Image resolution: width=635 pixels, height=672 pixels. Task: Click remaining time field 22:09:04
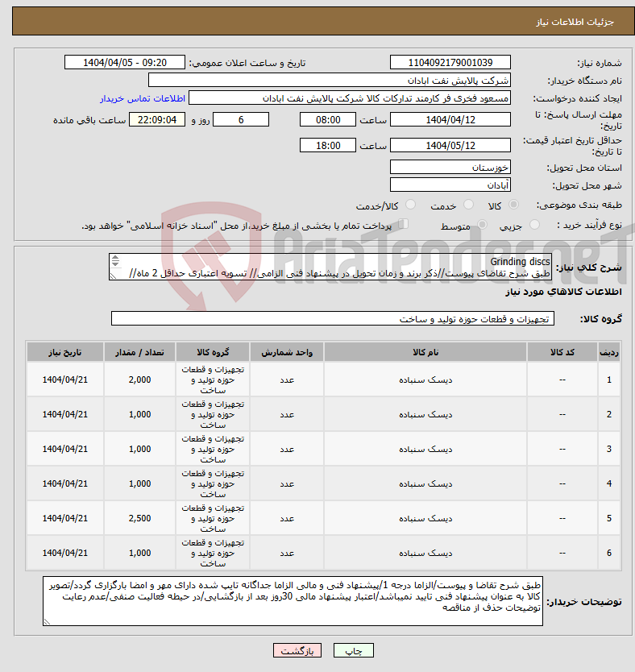pos(157,120)
